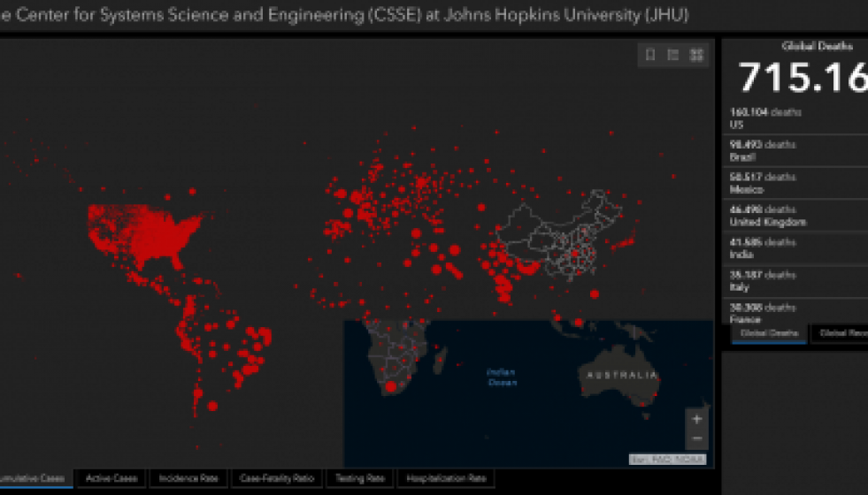This screenshot has height=495, width=868.
Task: Zoom out with the minus button
Action: [x=697, y=438]
